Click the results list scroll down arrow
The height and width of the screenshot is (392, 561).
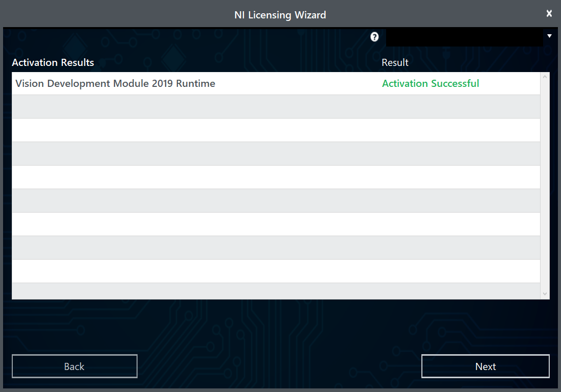tap(545, 294)
